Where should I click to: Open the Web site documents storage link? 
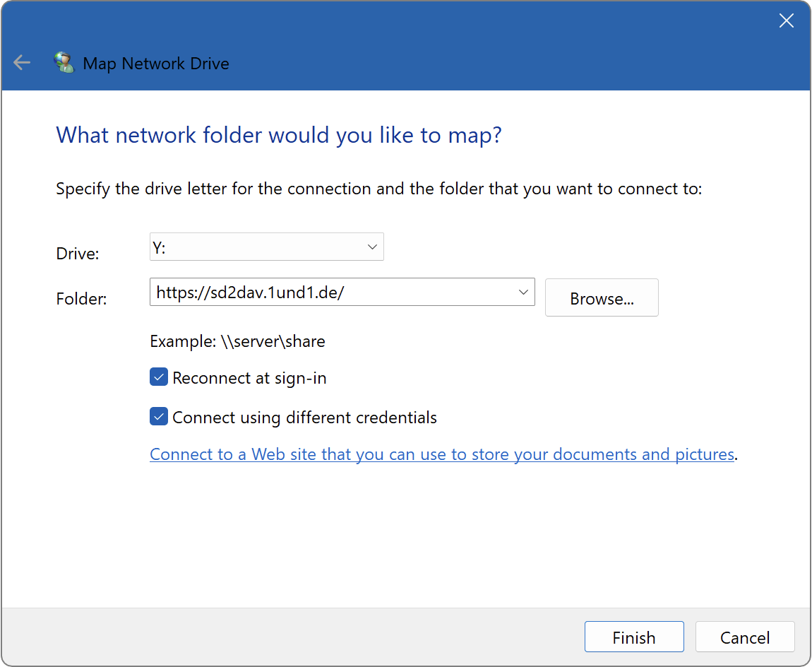441,454
